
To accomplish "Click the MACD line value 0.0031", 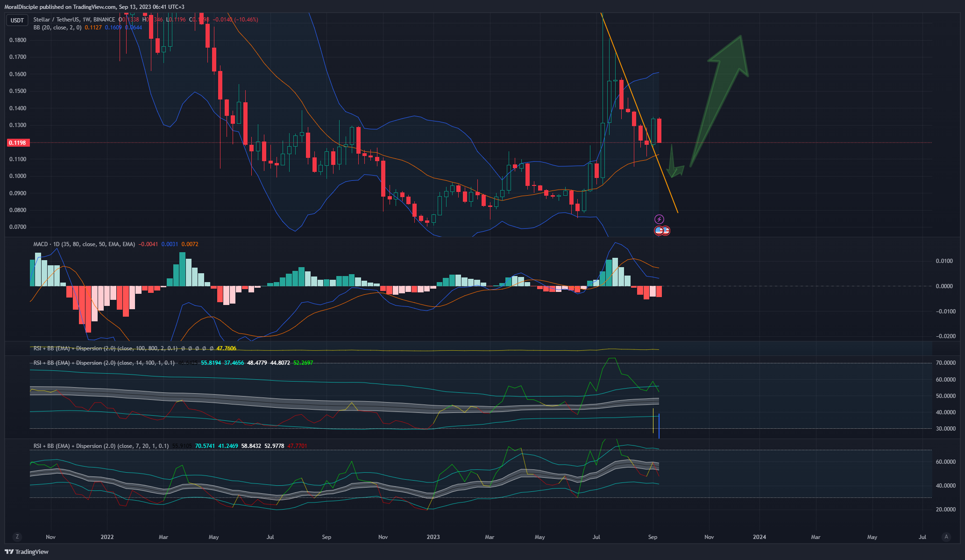I will tap(170, 244).
